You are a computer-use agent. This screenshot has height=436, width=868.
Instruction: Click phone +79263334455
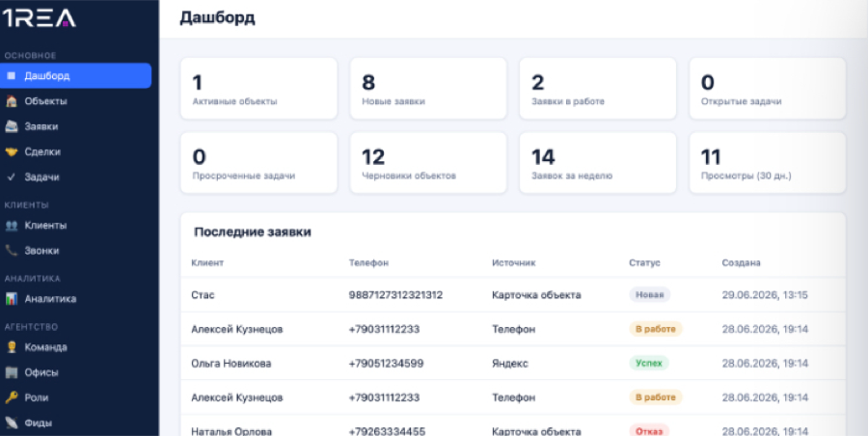point(387,431)
